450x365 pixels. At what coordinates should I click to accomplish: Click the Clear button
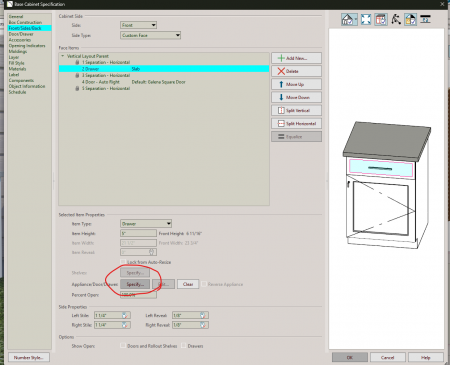[x=188, y=284]
